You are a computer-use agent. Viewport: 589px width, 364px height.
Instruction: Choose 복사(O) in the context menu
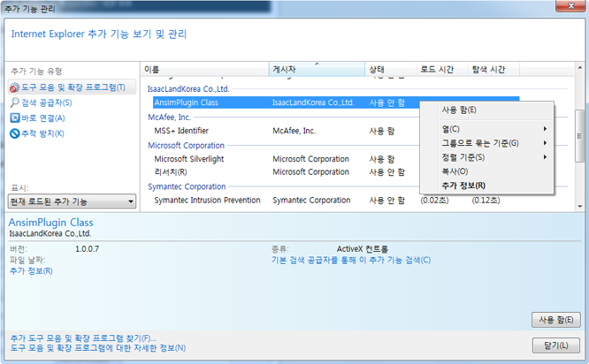[486, 171]
